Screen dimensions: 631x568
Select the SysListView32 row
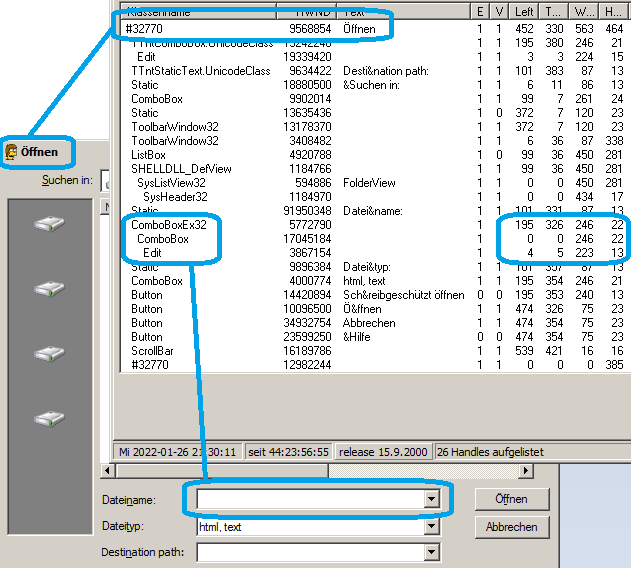point(374,183)
